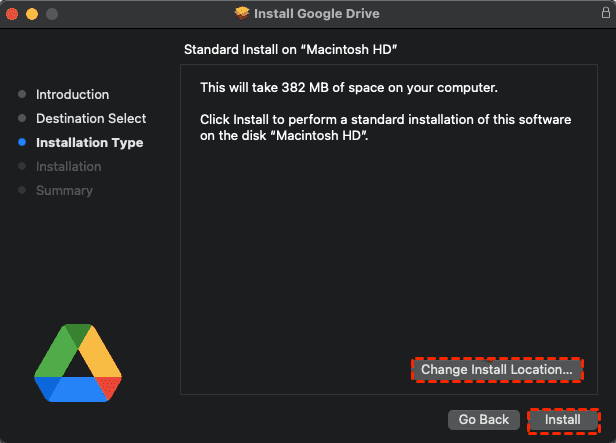
Task: Click the "Click Install to perform" paragraph
Action: [386, 128]
